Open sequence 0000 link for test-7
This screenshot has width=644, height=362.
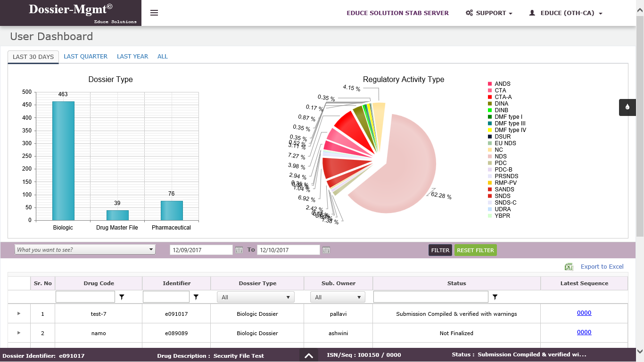(584, 313)
